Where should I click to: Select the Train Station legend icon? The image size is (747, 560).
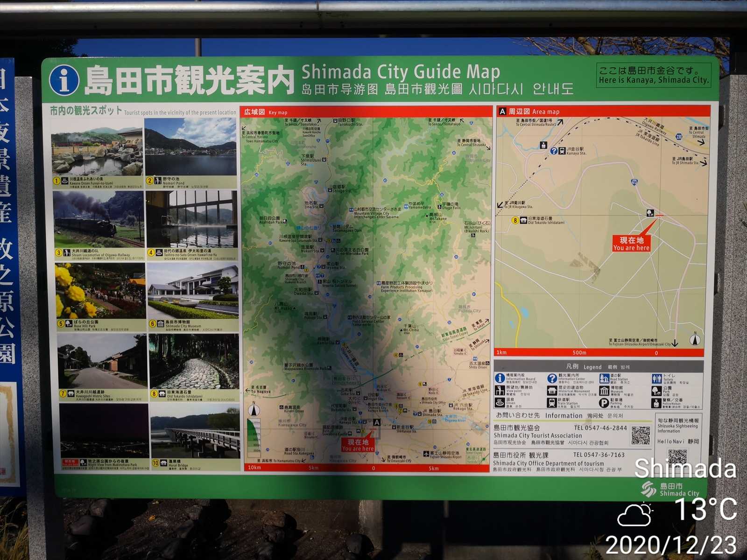[x=552, y=402]
